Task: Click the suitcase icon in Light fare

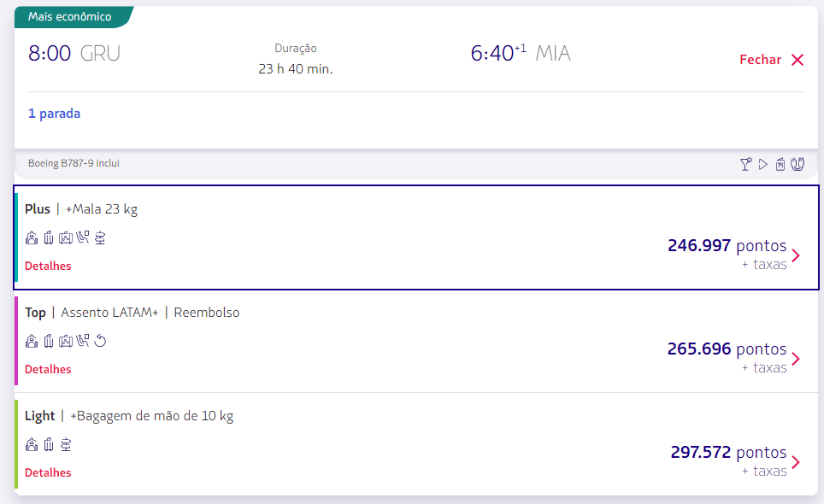Action: (49, 445)
